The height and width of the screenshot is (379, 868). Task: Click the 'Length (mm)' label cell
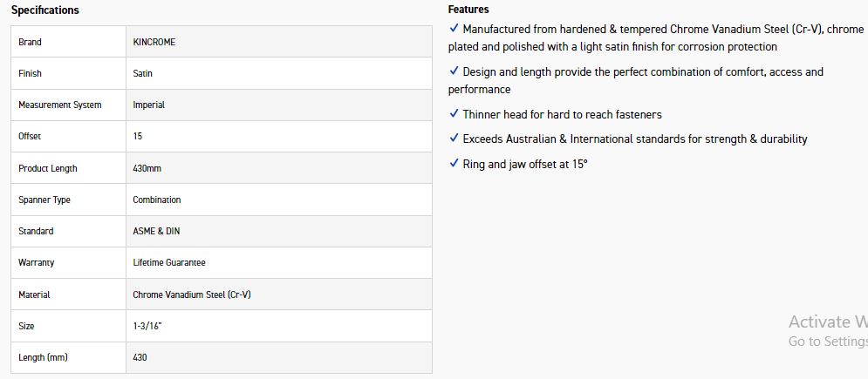tap(43, 357)
